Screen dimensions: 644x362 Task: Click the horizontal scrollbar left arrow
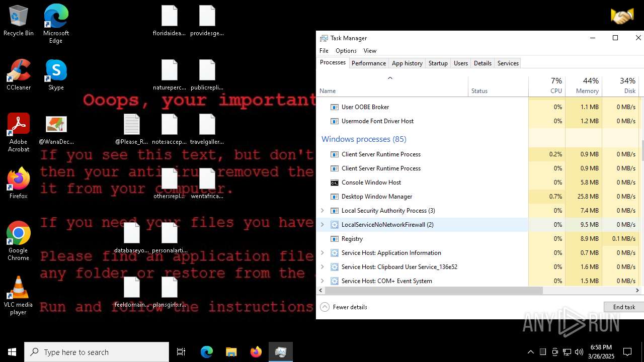[x=321, y=290]
